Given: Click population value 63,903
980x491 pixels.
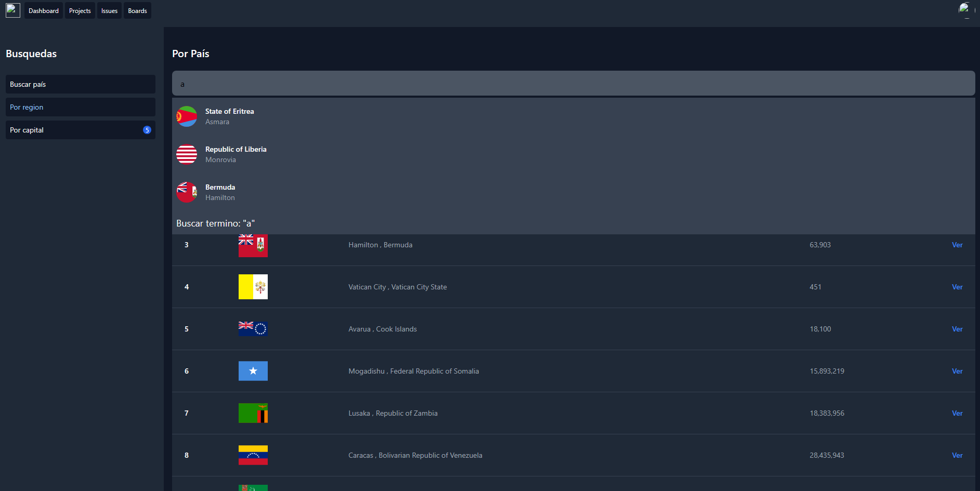Looking at the screenshot, I should (x=820, y=245).
